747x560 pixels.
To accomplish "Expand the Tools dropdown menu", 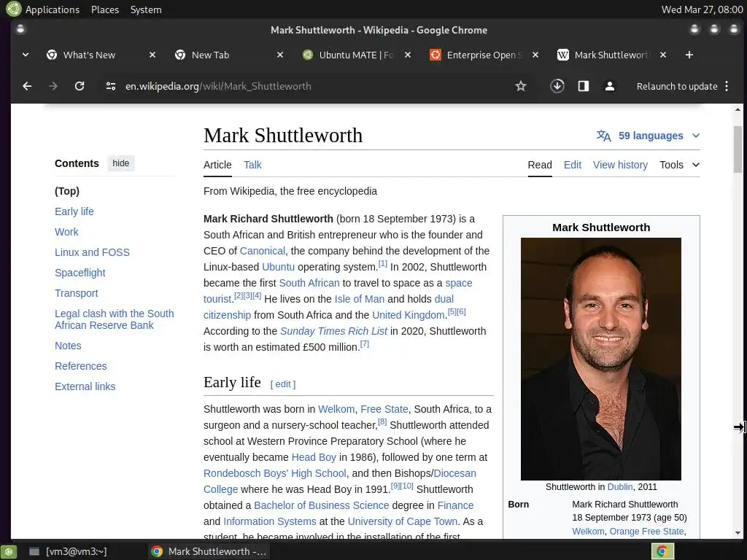I will pyautogui.click(x=679, y=165).
